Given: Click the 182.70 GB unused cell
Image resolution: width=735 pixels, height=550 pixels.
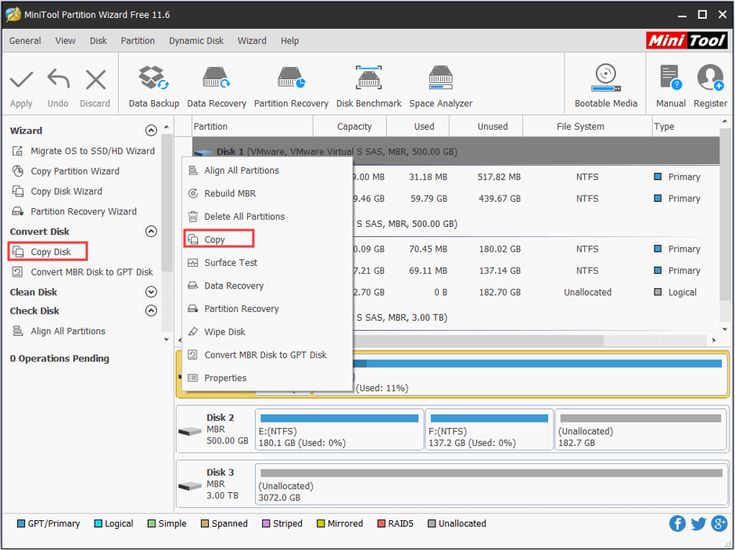Looking at the screenshot, I should (499, 292).
